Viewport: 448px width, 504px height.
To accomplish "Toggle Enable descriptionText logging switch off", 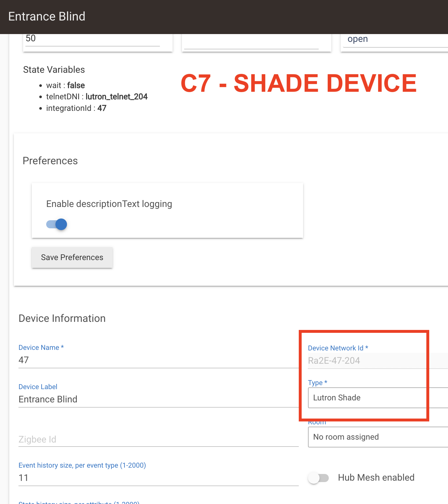I will [56, 224].
